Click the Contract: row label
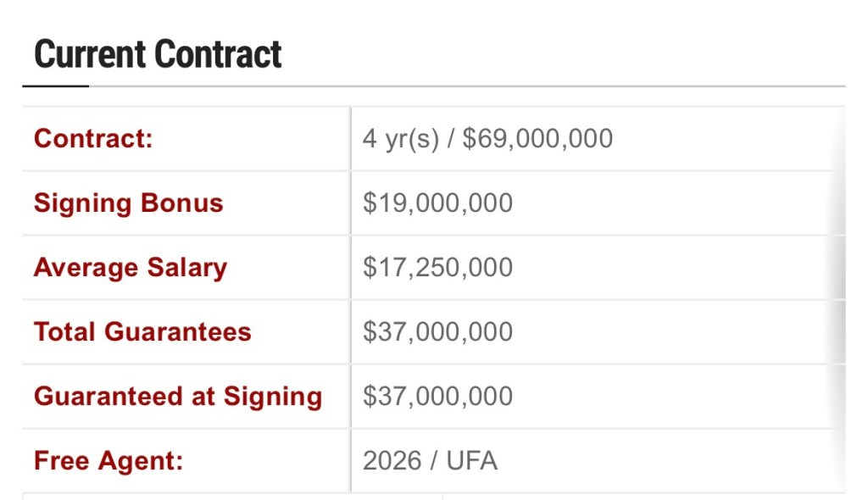Image resolution: width=868 pixels, height=500 pixels. (93, 138)
